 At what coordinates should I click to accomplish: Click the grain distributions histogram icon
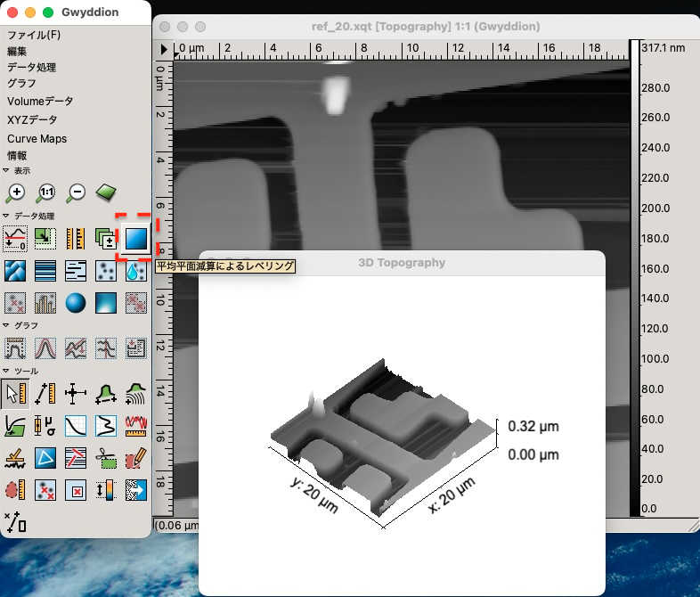(45, 303)
